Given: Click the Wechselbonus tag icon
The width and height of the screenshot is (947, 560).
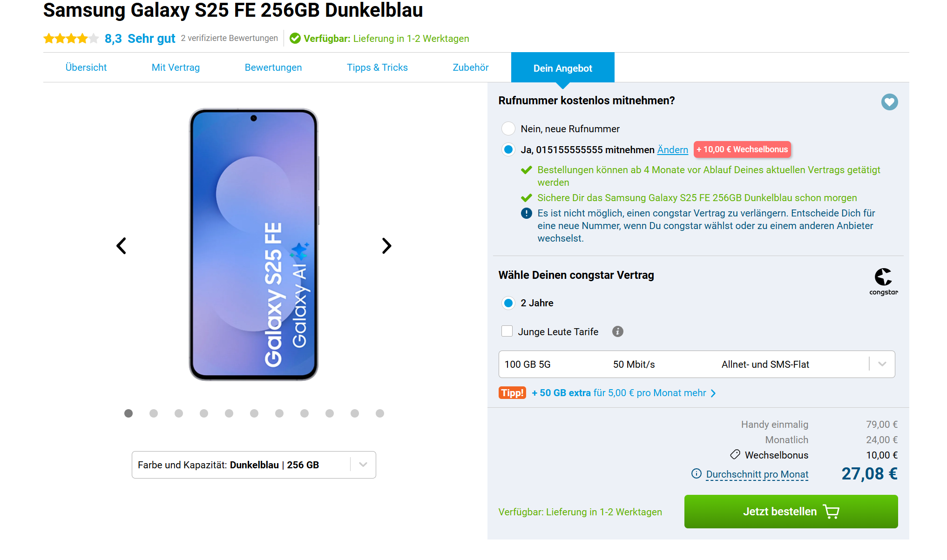Looking at the screenshot, I should point(735,455).
